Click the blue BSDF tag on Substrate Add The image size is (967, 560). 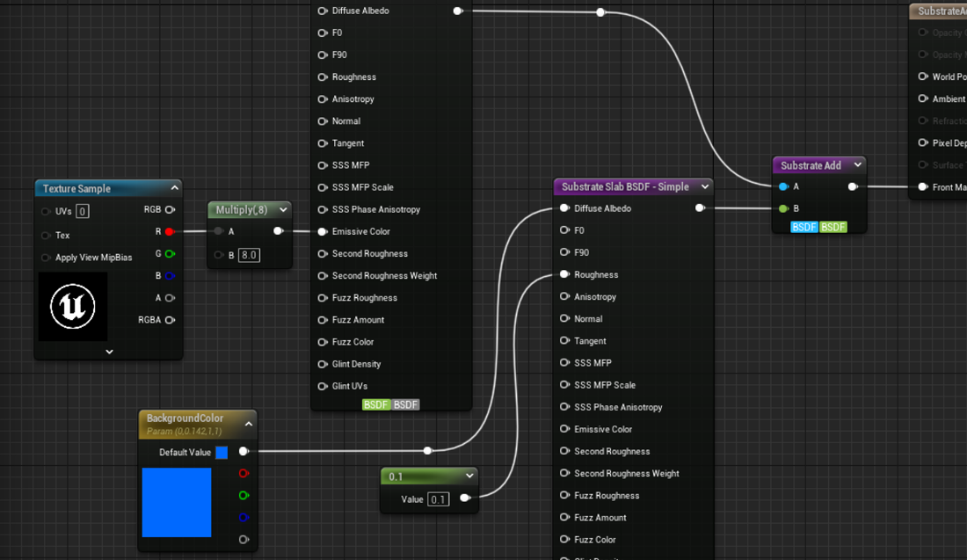(x=804, y=227)
